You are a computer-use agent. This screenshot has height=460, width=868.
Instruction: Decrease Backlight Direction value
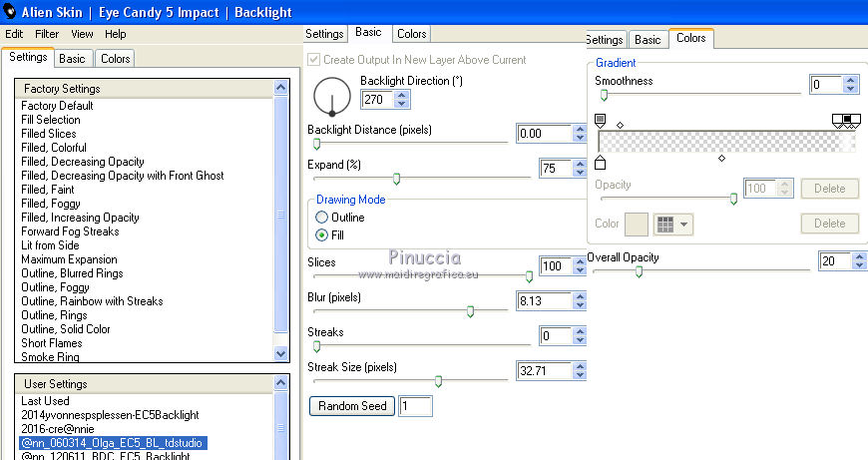coord(402,104)
